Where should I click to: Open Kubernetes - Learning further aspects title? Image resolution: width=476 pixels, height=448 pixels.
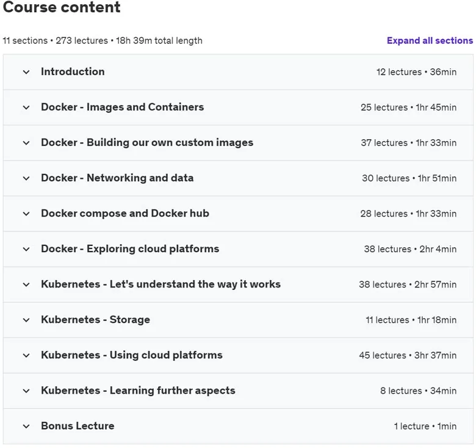[x=138, y=391]
